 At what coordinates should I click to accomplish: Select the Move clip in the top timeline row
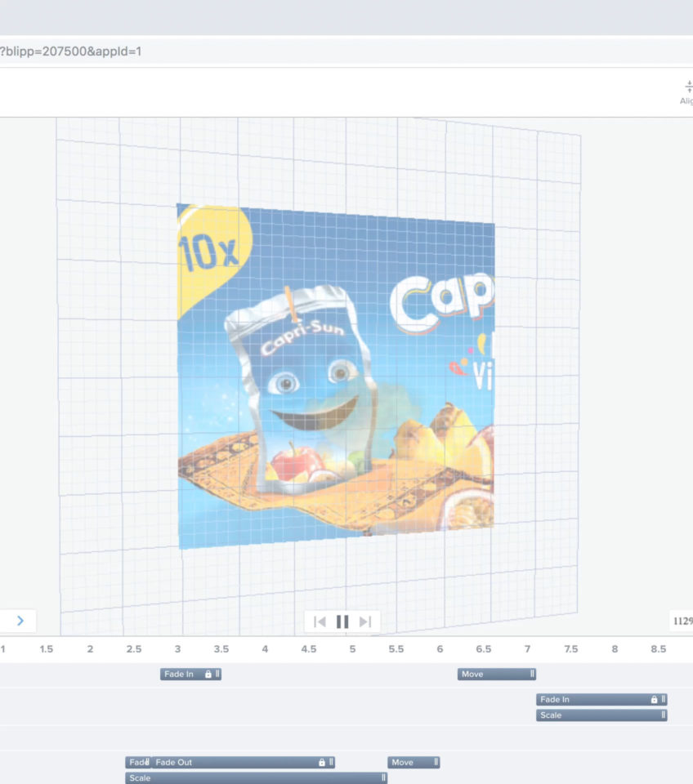click(497, 674)
